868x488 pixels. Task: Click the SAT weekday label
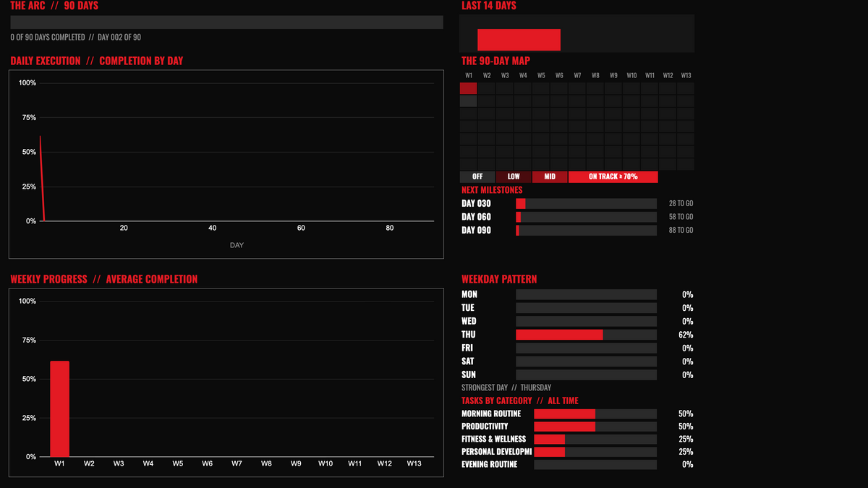pos(468,361)
